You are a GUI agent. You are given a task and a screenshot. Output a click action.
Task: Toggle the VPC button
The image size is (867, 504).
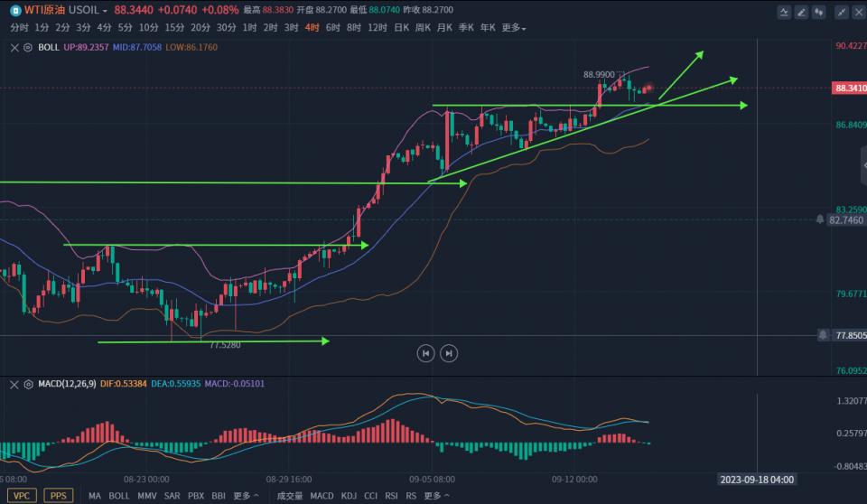tap(22, 496)
